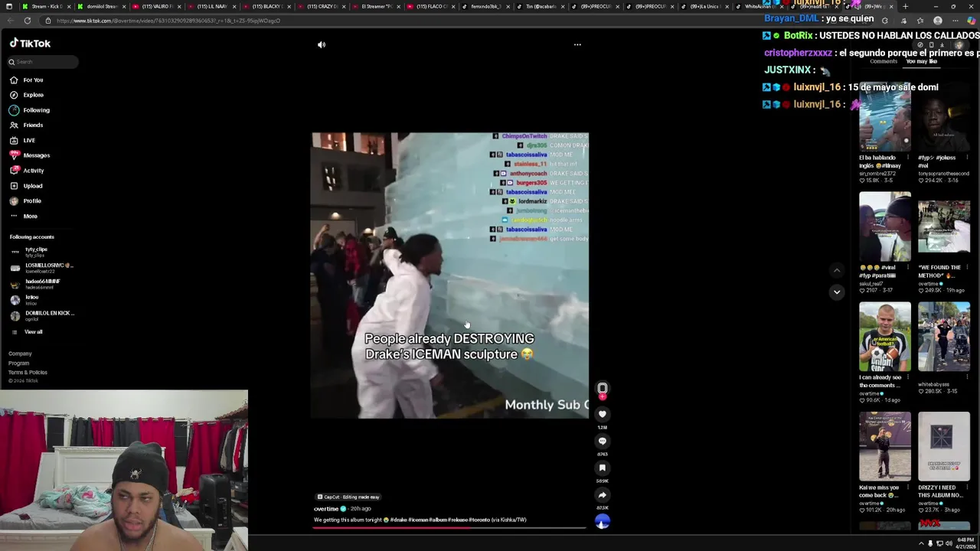Seek on the video progress bar
This screenshot has width=980, height=551.
click(x=450, y=527)
